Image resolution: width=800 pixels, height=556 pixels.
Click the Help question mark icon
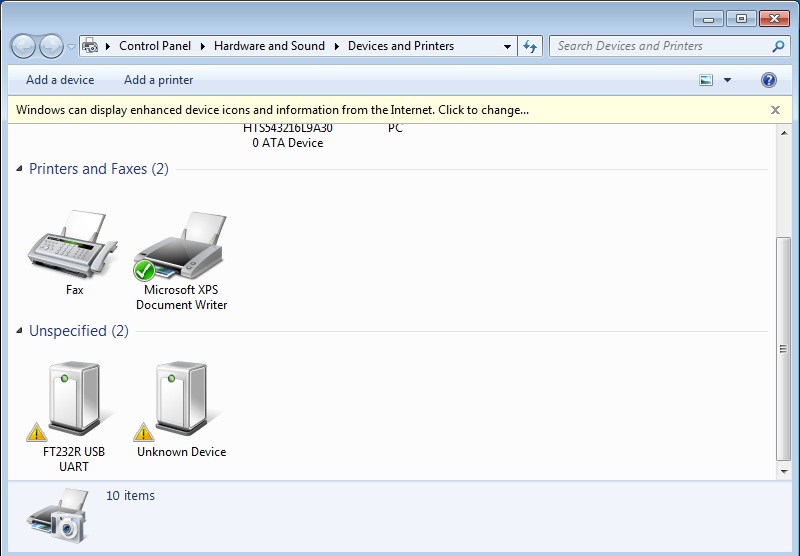pyautogui.click(x=769, y=80)
